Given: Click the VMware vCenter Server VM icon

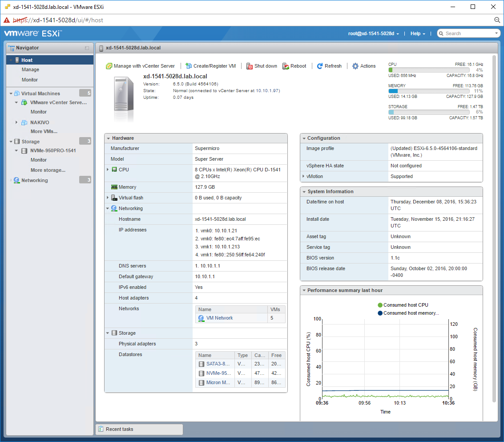Looking at the screenshot, I should tap(24, 102).
